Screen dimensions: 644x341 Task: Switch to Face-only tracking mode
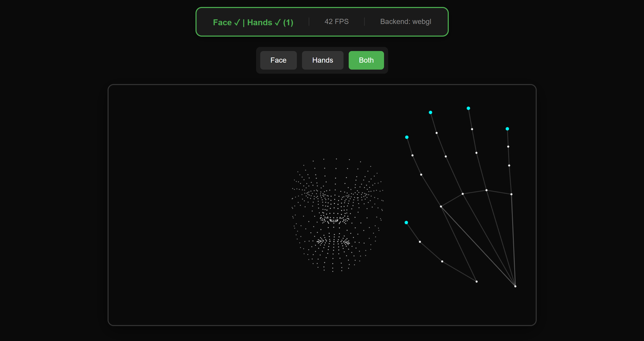[278, 60]
